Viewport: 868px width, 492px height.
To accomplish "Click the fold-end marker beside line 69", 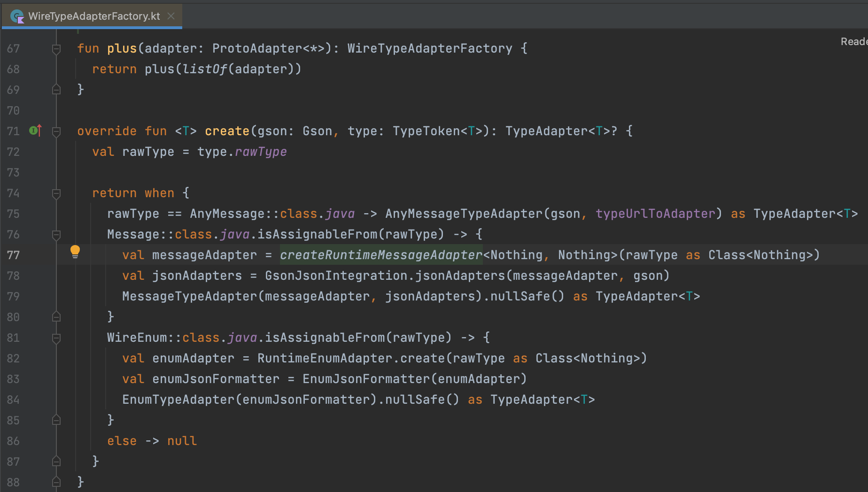I will [x=56, y=89].
